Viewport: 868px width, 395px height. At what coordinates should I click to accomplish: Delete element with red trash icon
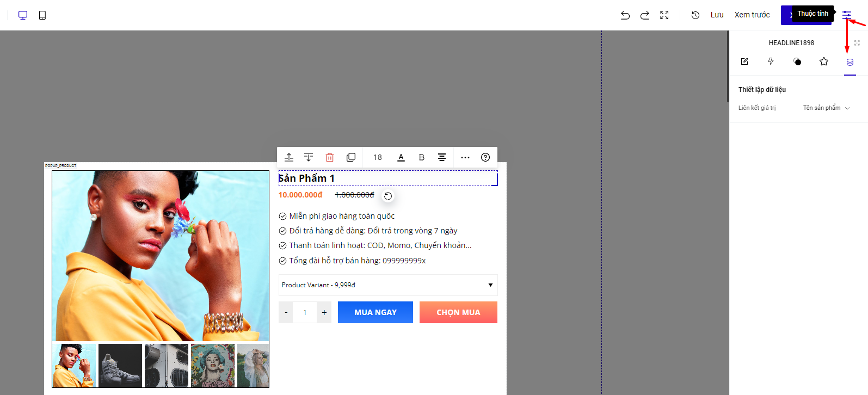tap(330, 157)
